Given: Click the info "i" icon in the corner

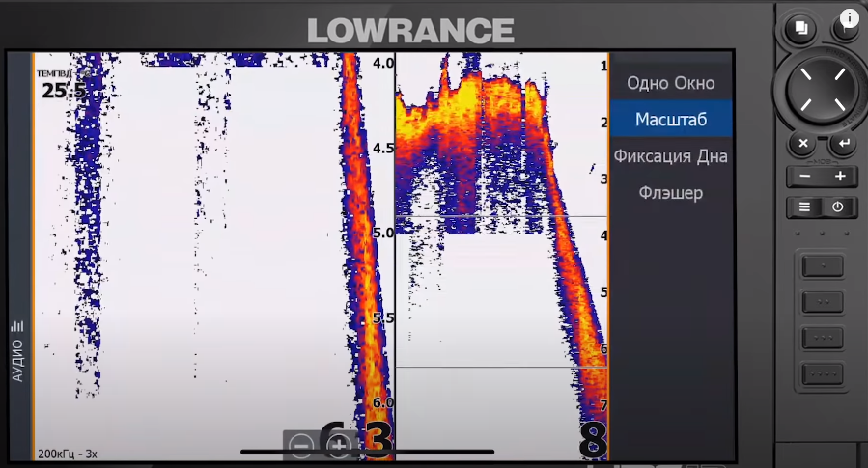Looking at the screenshot, I should pyautogui.click(x=850, y=17).
